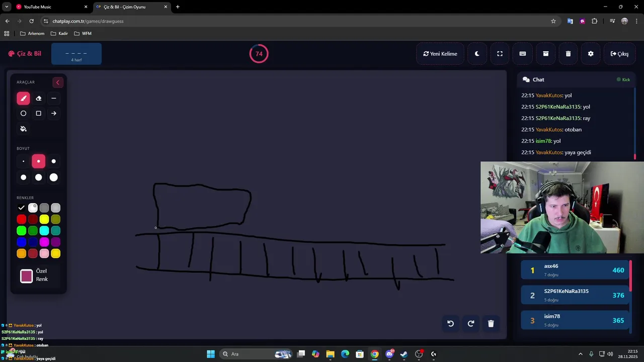
Task: Pick the black color swatch
Action: [x=21, y=208]
